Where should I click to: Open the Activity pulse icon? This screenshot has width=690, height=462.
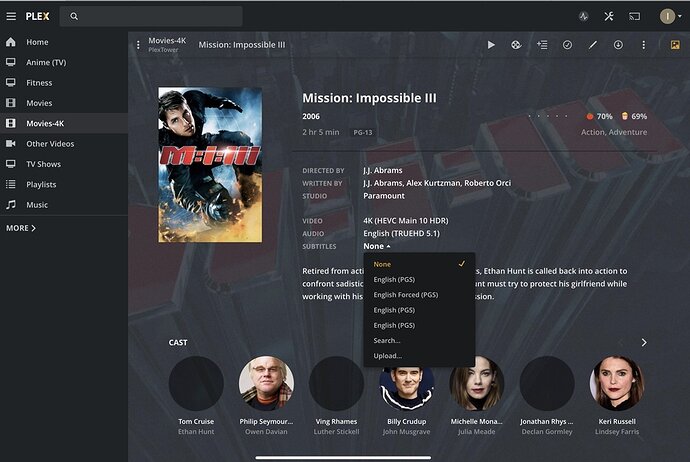click(x=584, y=17)
